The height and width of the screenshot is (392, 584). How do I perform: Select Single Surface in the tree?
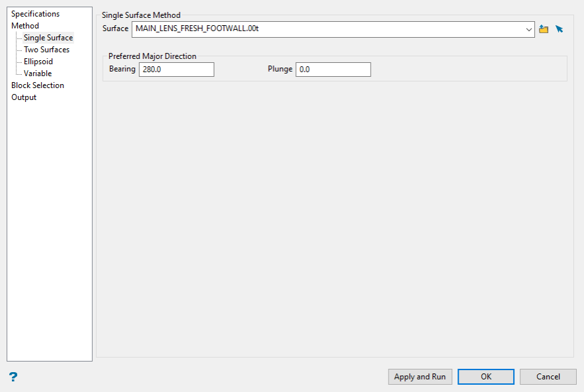pos(48,38)
